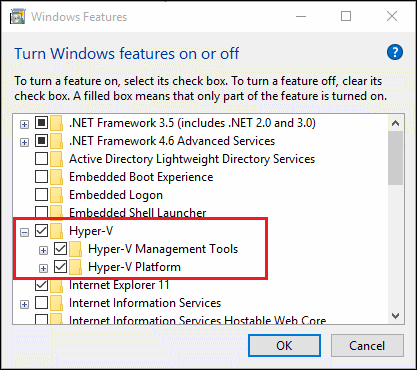Select the 'Hyper-V Management Tools' label text
This screenshot has width=417, height=370.
point(163,249)
